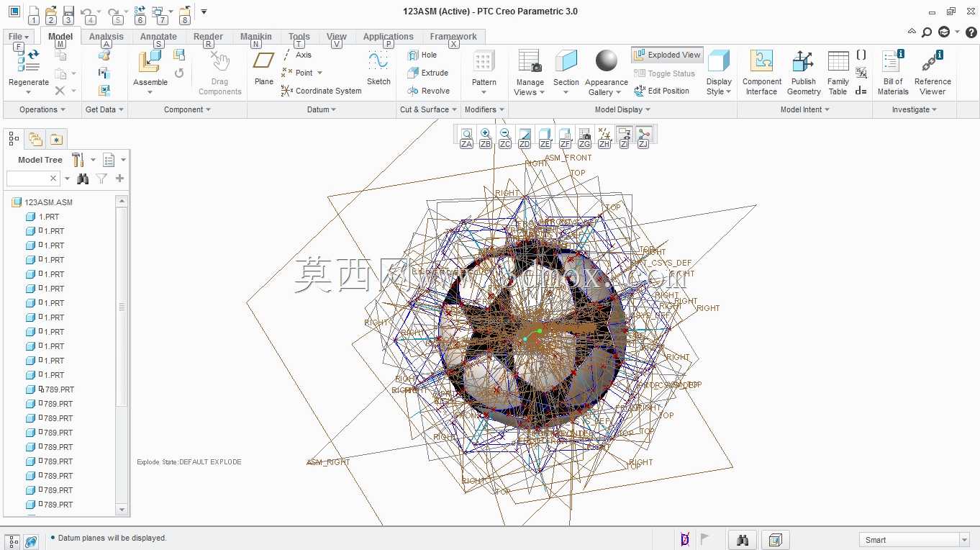The height and width of the screenshot is (550, 980).
Task: Customize the Quick Access Toolbar arrow
Action: pyautogui.click(x=204, y=12)
